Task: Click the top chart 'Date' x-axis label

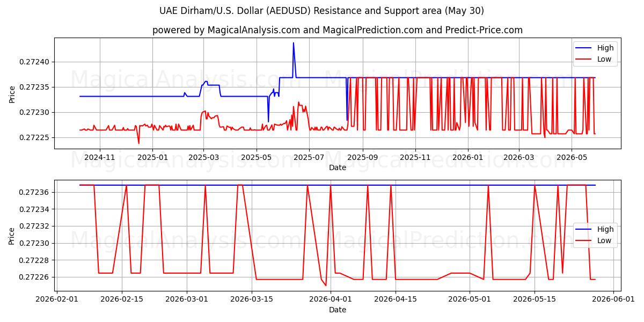Action: coord(338,168)
